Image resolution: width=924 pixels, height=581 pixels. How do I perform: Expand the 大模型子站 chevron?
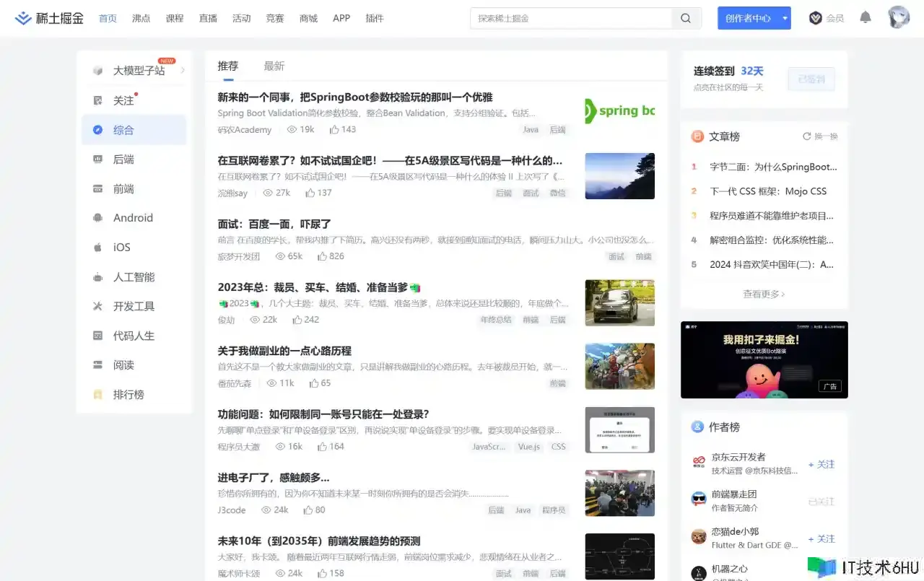[x=183, y=71]
